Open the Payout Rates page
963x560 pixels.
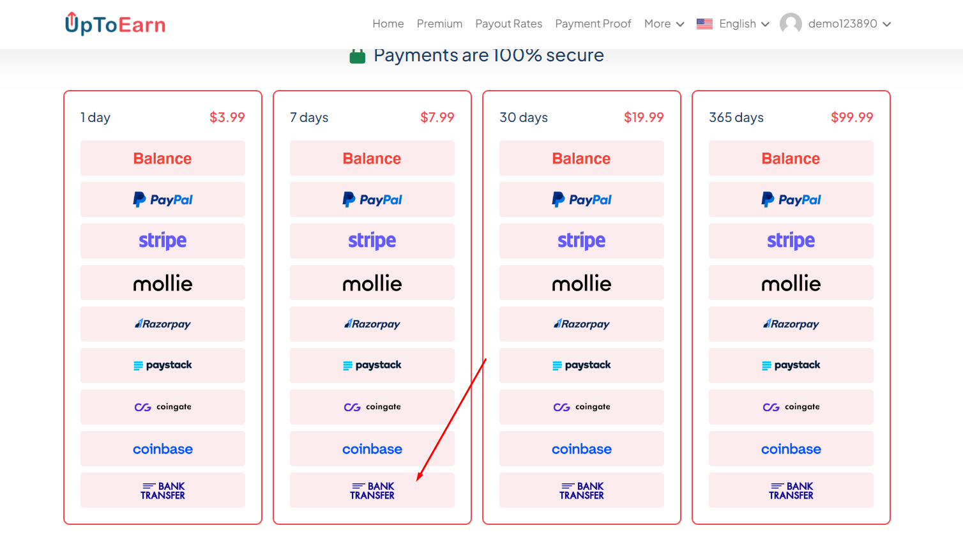click(508, 24)
